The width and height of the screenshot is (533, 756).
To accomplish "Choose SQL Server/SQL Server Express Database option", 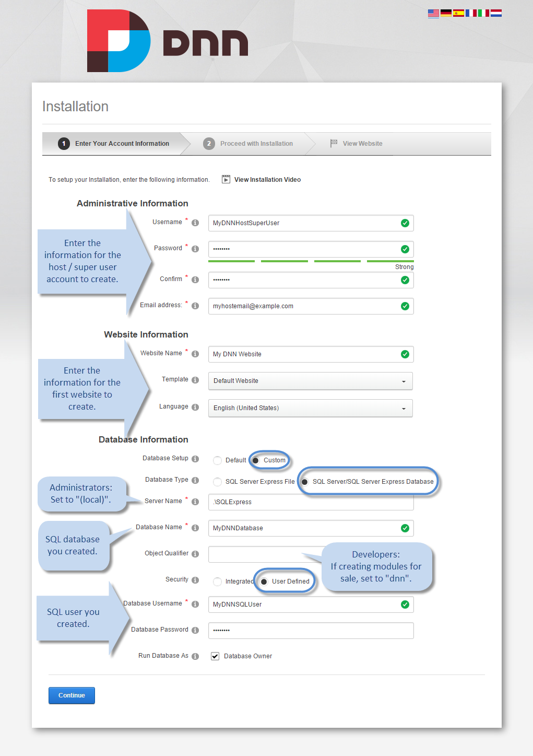I will 304,482.
